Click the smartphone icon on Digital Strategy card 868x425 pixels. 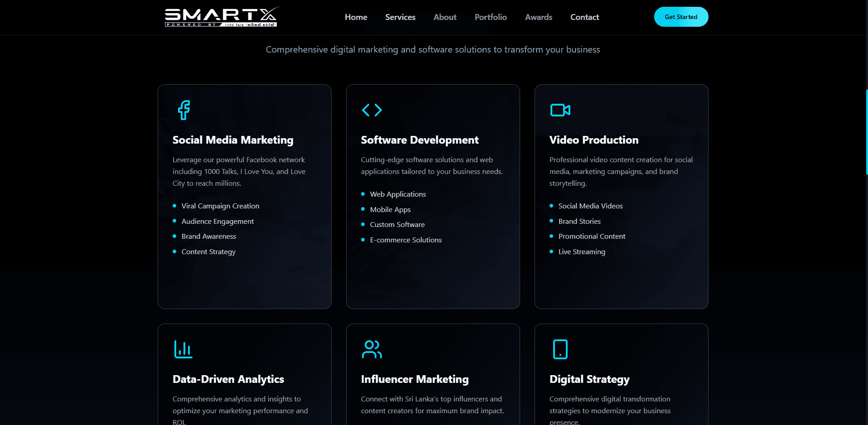560,349
